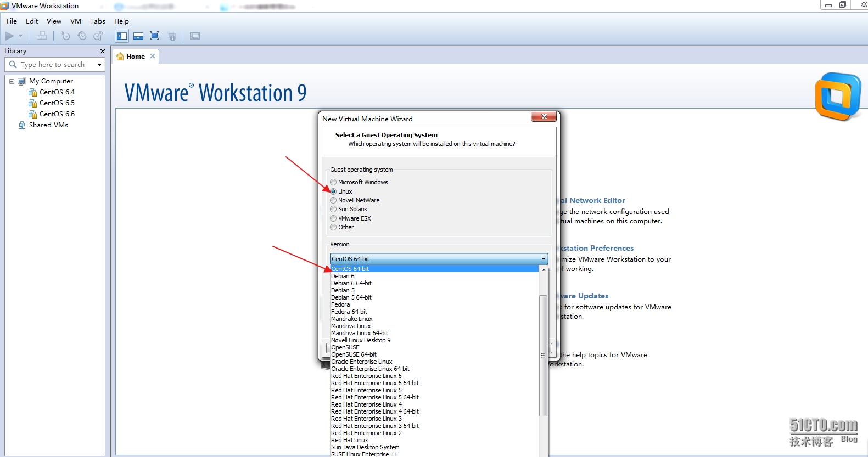Open the Snapshot Manager wrench-clock icon

(98, 36)
